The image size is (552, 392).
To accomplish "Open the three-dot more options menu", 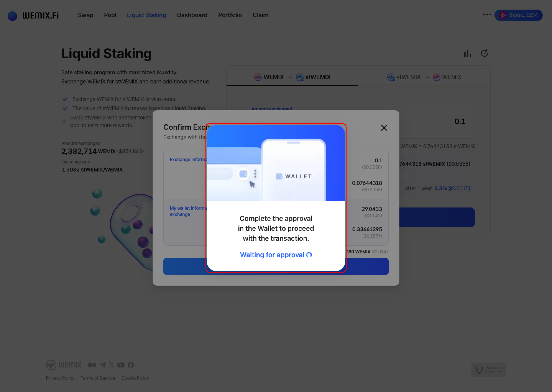I will click(x=486, y=15).
